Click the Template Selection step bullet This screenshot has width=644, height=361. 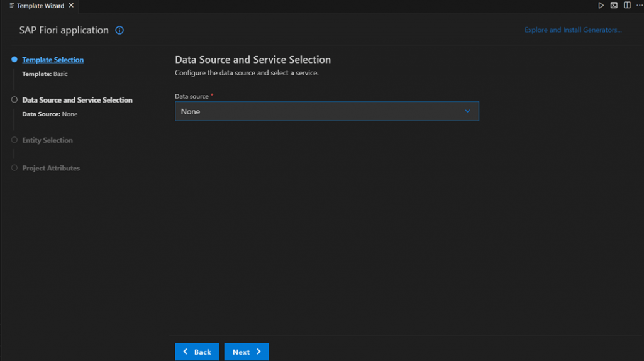14,60
